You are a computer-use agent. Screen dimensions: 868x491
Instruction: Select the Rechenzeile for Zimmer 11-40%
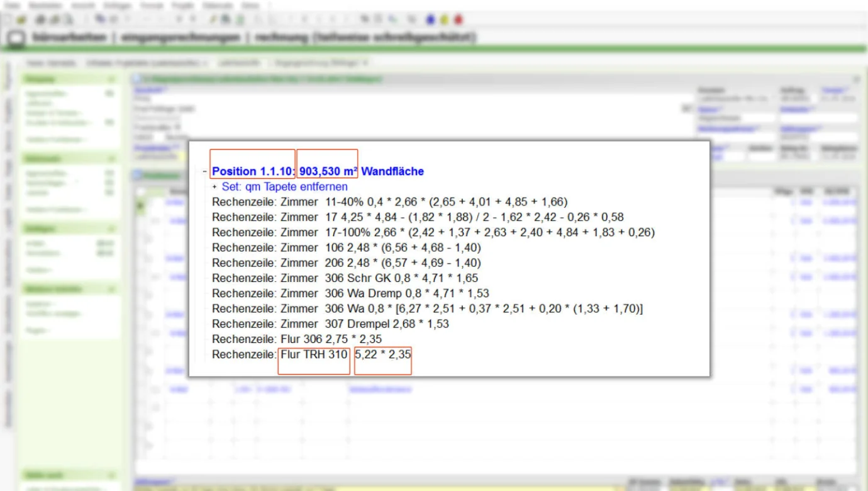[x=389, y=202]
